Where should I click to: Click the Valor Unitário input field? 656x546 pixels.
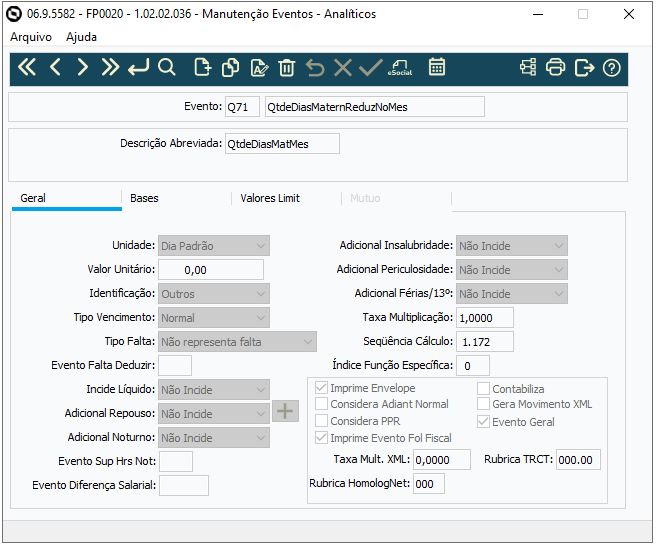(211, 270)
